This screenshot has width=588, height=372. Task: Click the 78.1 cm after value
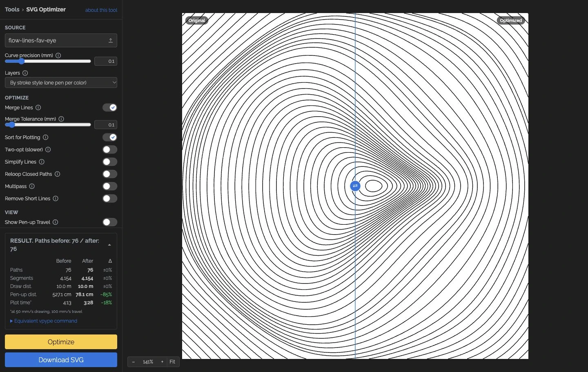[x=85, y=294]
